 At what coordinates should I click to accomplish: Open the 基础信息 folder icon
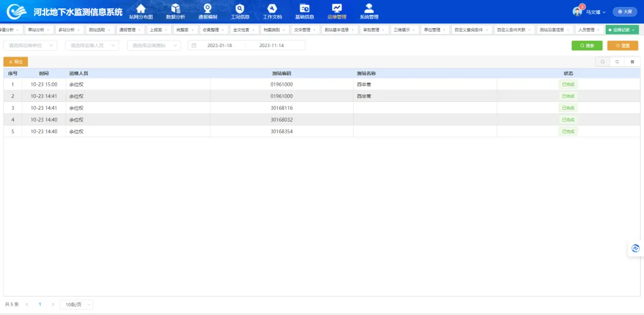pos(304,8)
